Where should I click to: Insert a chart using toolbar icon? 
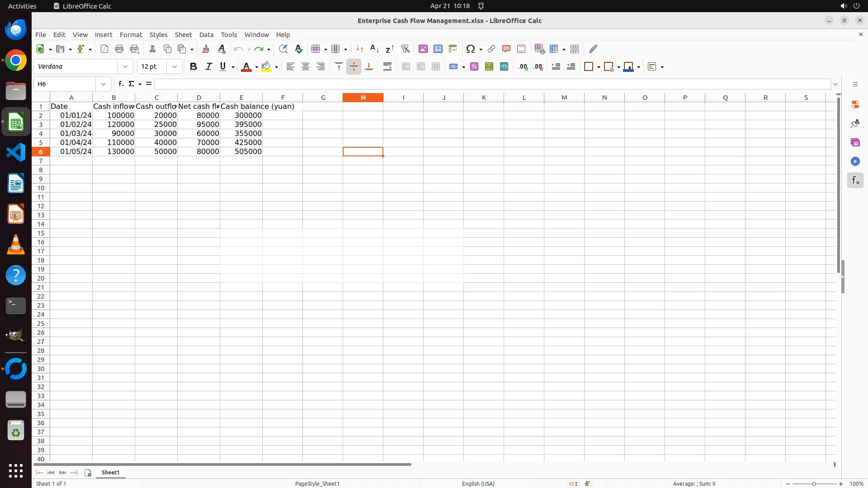coord(438,49)
